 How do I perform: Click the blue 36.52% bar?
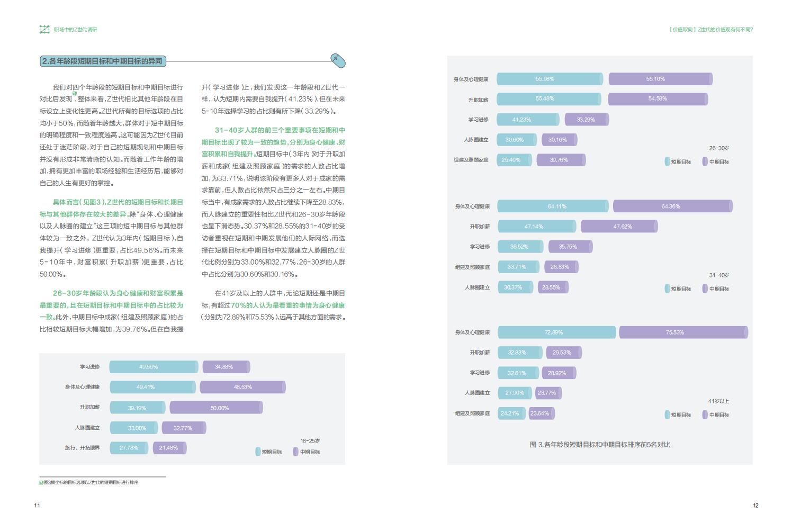pos(521,246)
